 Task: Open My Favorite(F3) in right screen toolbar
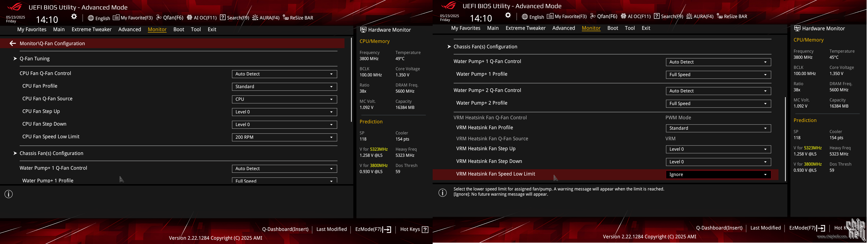click(567, 16)
